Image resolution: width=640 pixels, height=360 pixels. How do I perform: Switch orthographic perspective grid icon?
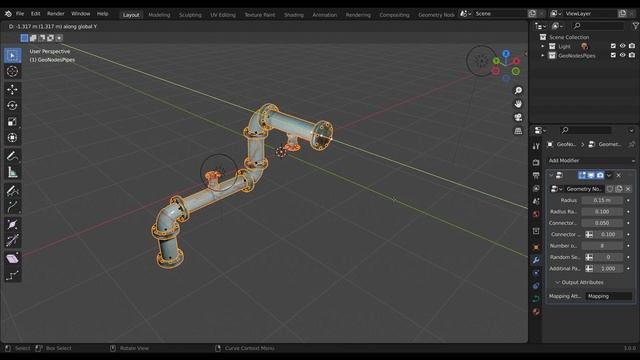(518, 131)
